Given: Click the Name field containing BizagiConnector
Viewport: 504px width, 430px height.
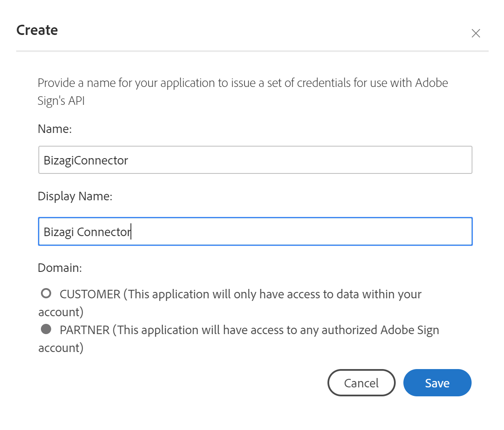Looking at the screenshot, I should click(255, 160).
